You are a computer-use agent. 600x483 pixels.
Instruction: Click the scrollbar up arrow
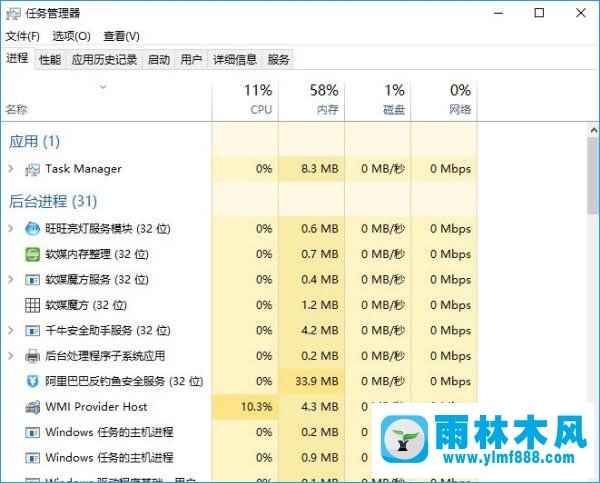point(594,131)
